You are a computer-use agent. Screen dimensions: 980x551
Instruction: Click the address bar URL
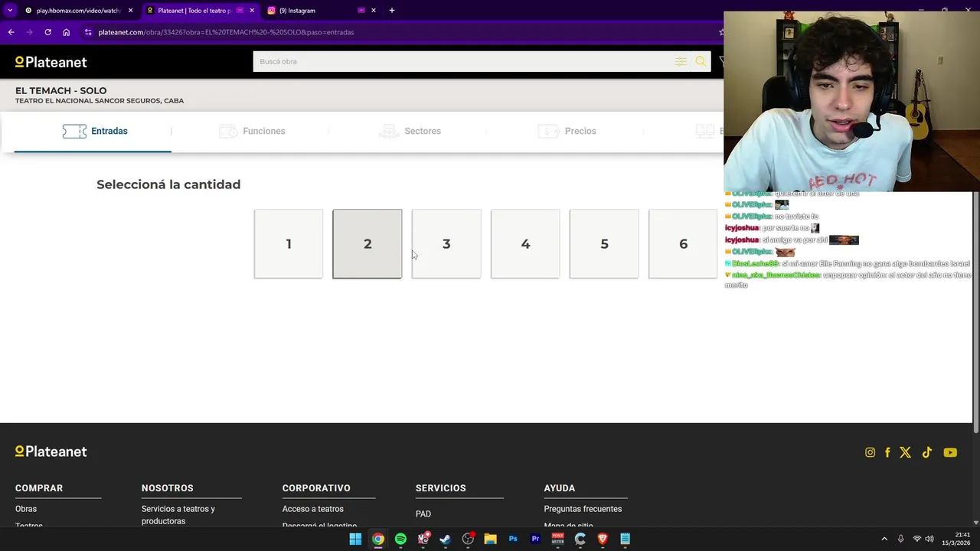pyautogui.click(x=226, y=32)
